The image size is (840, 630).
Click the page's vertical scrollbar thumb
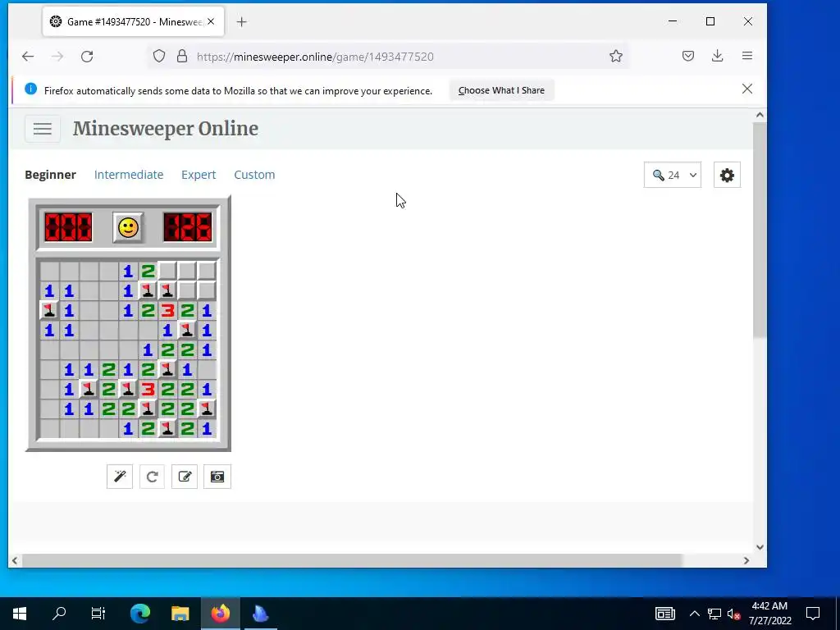759,231
